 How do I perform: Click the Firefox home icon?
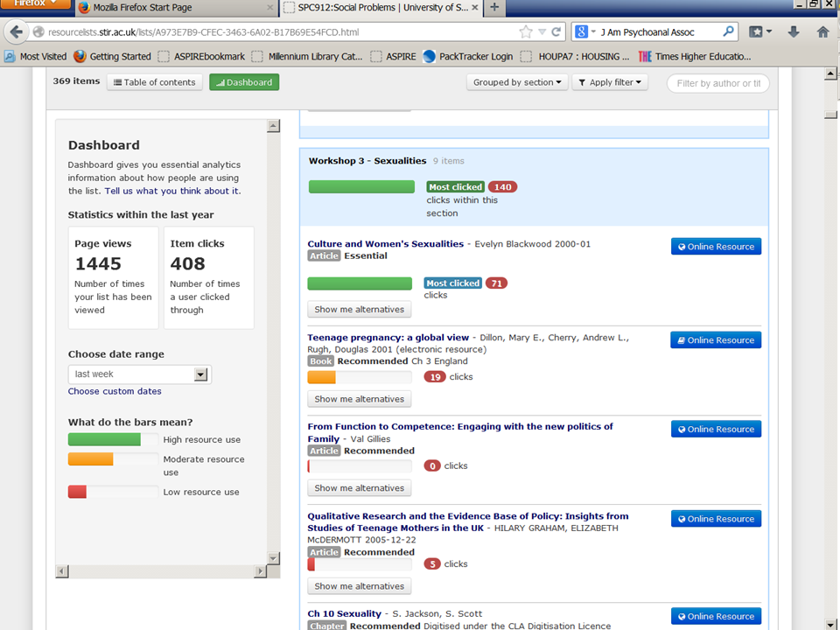[822, 32]
